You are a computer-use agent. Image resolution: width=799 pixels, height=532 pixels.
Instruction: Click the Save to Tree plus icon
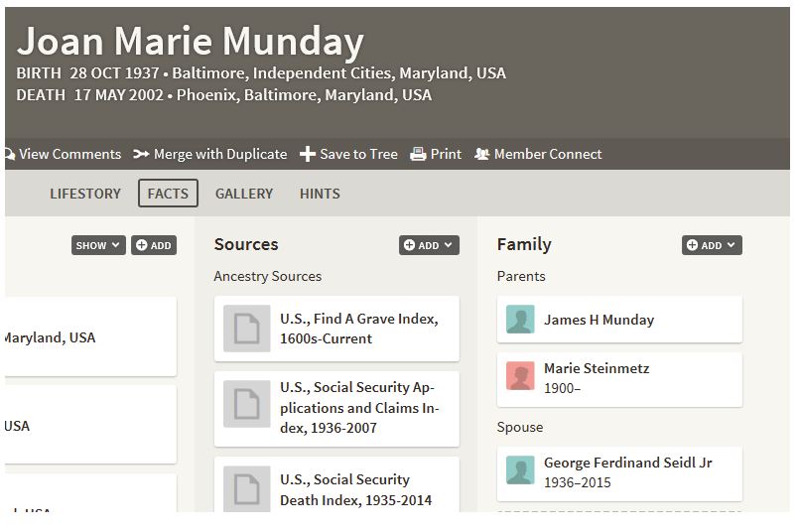point(308,154)
